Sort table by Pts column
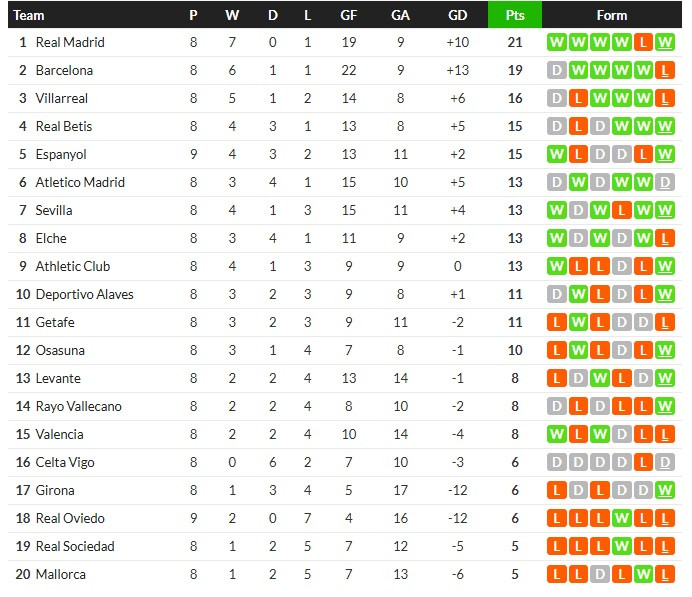The height and width of the screenshot is (597, 692). click(x=515, y=15)
